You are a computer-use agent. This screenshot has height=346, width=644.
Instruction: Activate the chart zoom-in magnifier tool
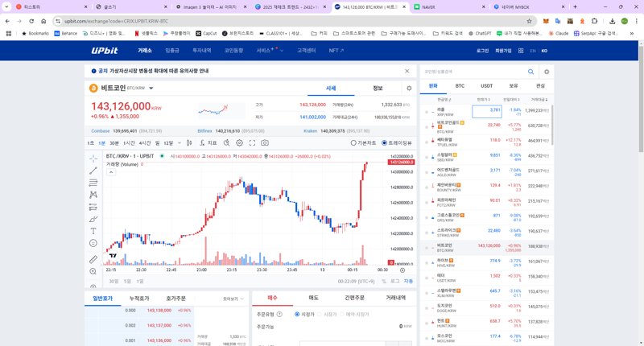pyautogui.click(x=93, y=271)
